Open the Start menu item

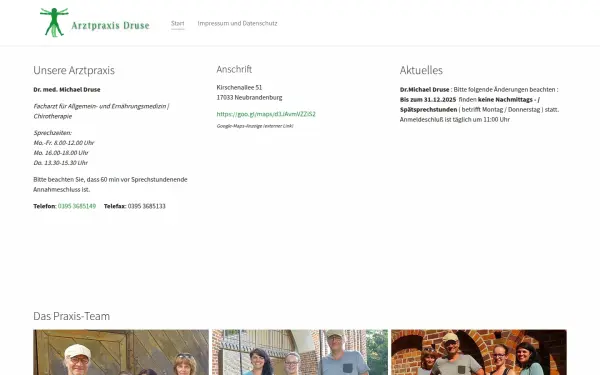(178, 23)
